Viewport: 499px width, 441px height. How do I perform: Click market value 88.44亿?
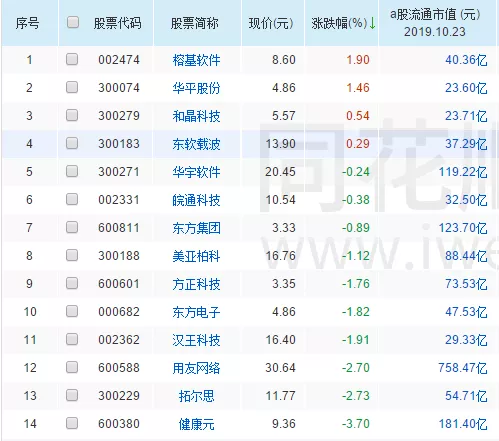tap(466, 256)
